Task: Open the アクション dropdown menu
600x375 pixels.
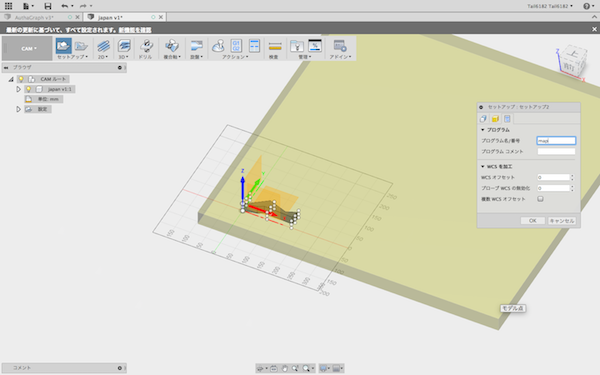Action: (x=235, y=57)
